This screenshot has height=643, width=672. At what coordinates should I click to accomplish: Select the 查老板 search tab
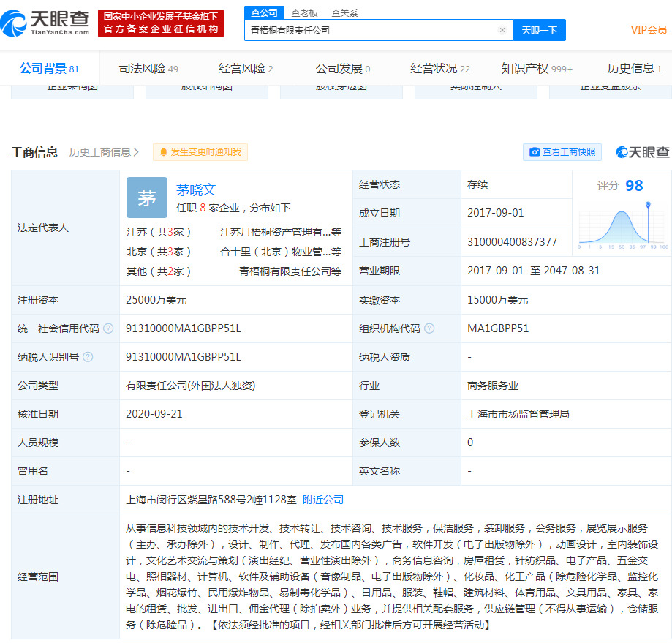(304, 13)
